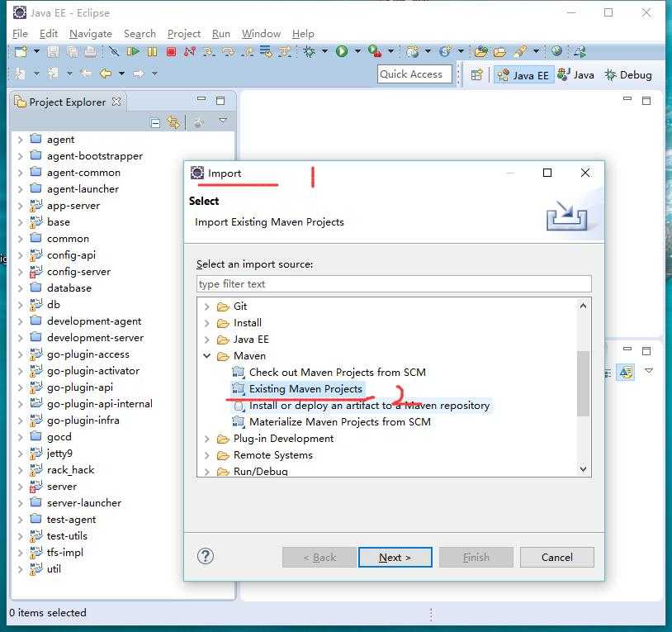Open the Search menu
Screen dimensions: 672x632
[140, 33]
